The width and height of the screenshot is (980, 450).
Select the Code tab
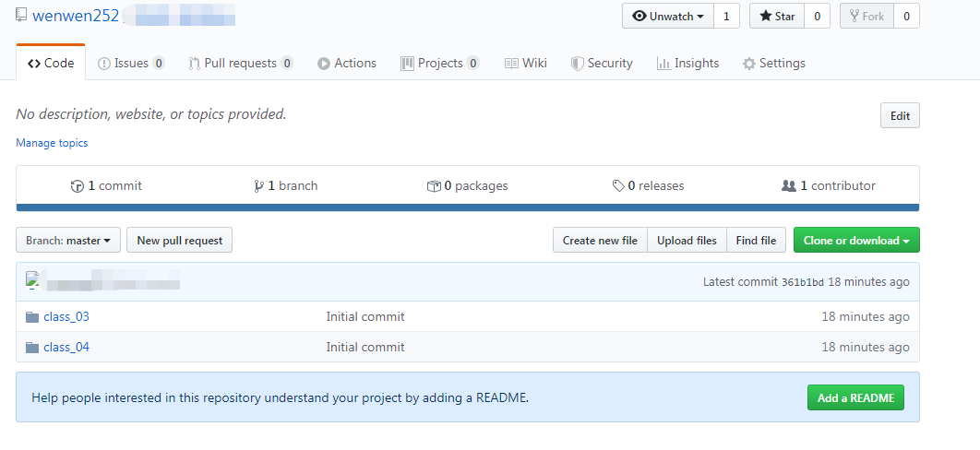coord(51,63)
